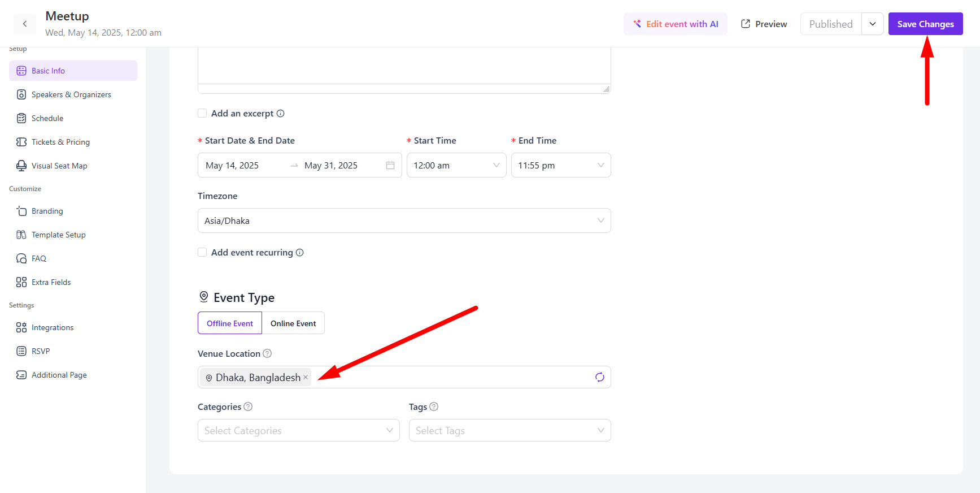This screenshot has height=493, width=980.
Task: Click the help icon next to Tags
Action: pos(434,406)
